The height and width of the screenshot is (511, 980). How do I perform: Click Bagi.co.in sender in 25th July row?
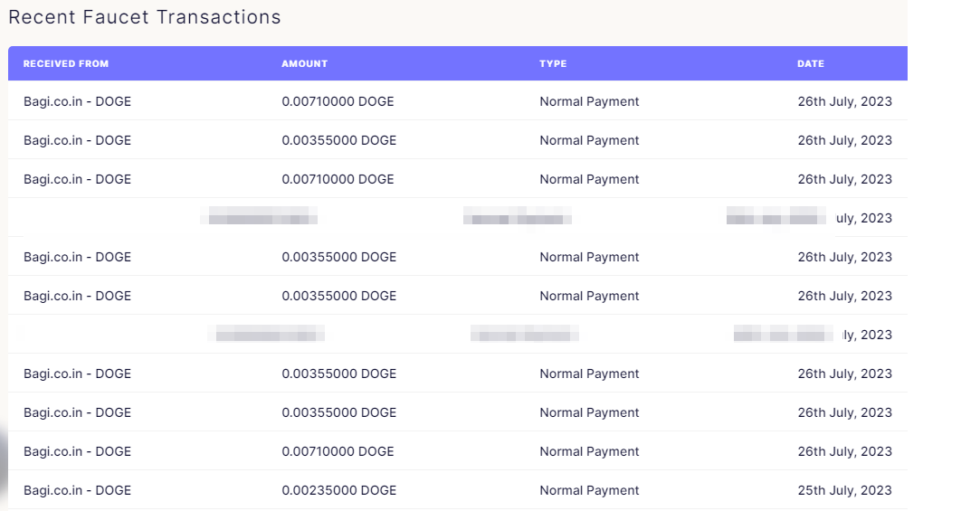click(x=77, y=490)
